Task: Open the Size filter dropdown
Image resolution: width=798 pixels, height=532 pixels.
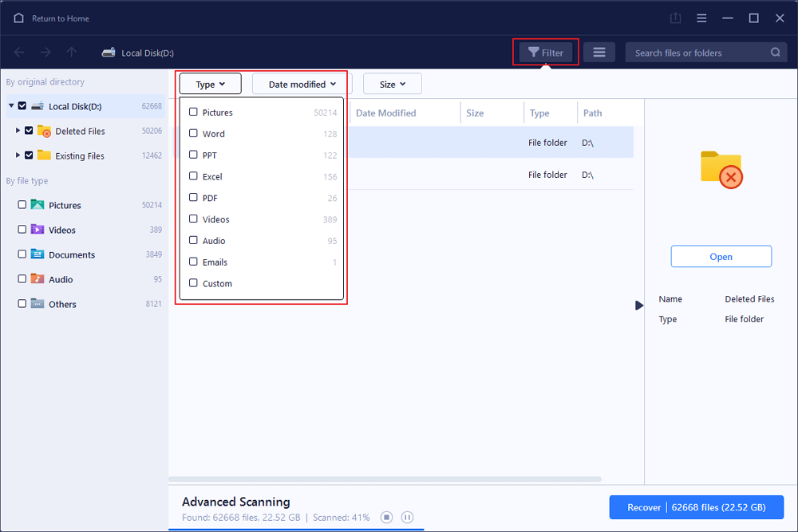Action: tap(392, 84)
